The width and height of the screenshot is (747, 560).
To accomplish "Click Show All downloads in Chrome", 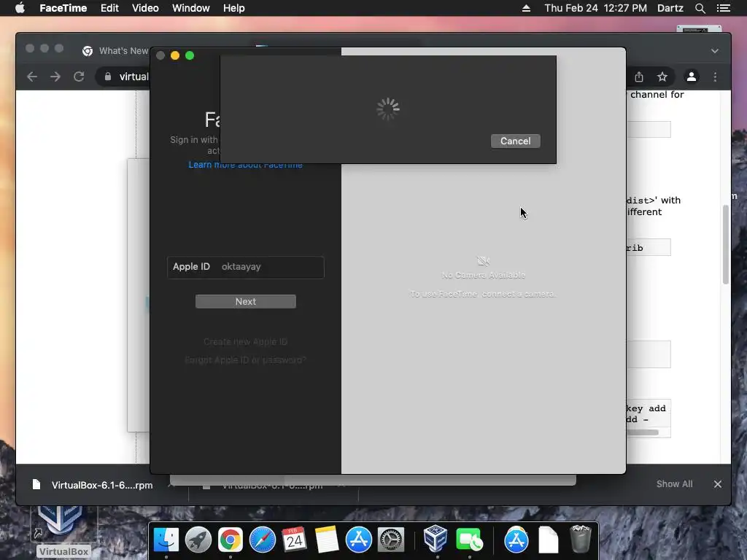I will tap(675, 484).
